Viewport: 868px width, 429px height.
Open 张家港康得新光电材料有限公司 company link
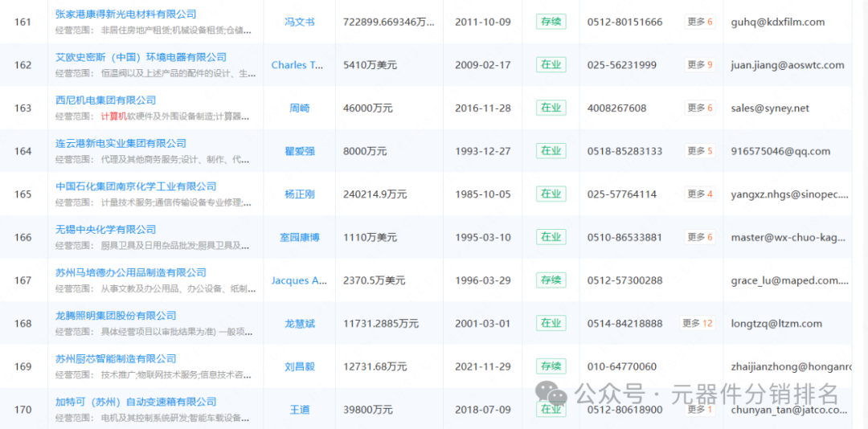click(125, 14)
